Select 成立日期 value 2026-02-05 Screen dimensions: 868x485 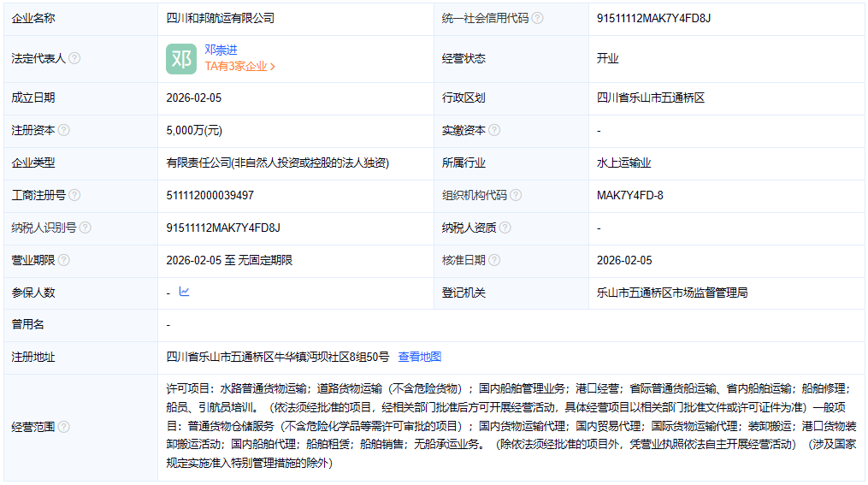(x=194, y=98)
